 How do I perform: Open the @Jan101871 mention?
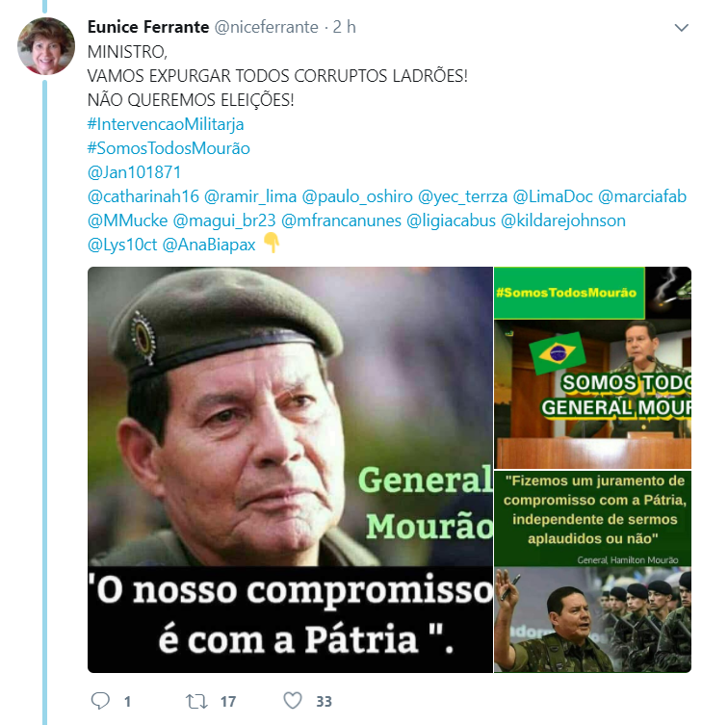point(134,172)
